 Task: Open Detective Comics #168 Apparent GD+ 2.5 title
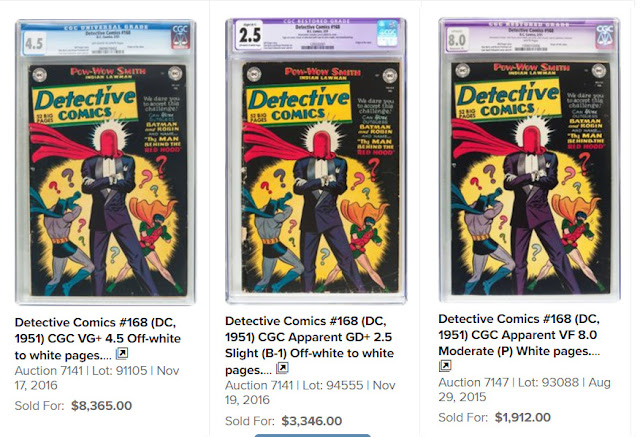(309, 345)
